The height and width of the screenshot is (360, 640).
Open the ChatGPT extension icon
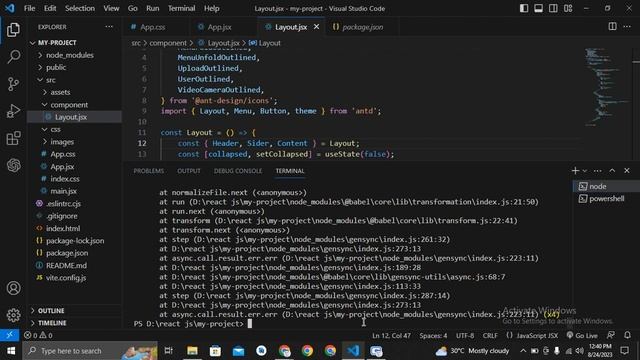coord(13,165)
